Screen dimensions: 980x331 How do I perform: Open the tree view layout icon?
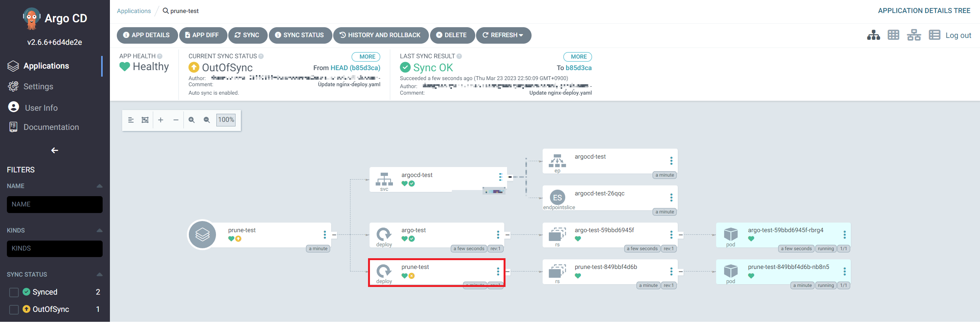coord(874,35)
